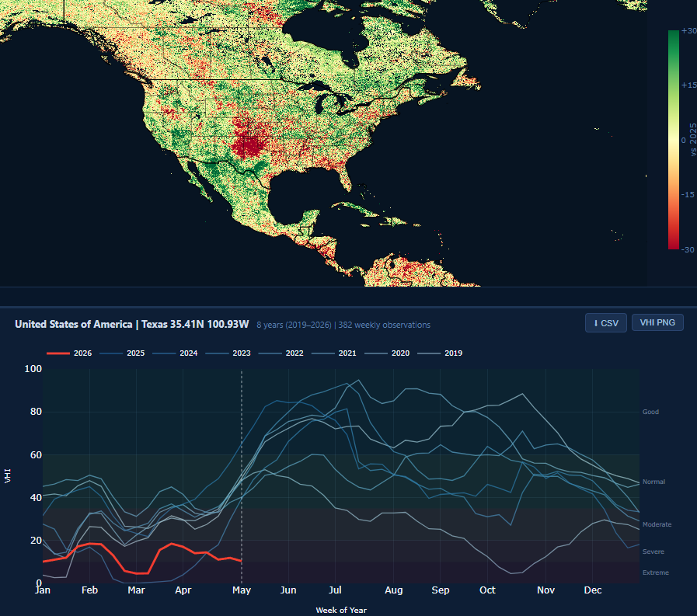Viewport: 697px width, 616px height.
Task: Click the 'Sep' x-axis label
Action: [440, 590]
